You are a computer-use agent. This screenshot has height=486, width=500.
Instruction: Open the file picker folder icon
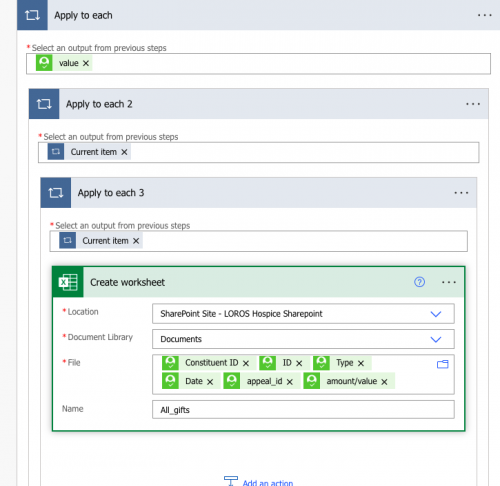coord(443,364)
